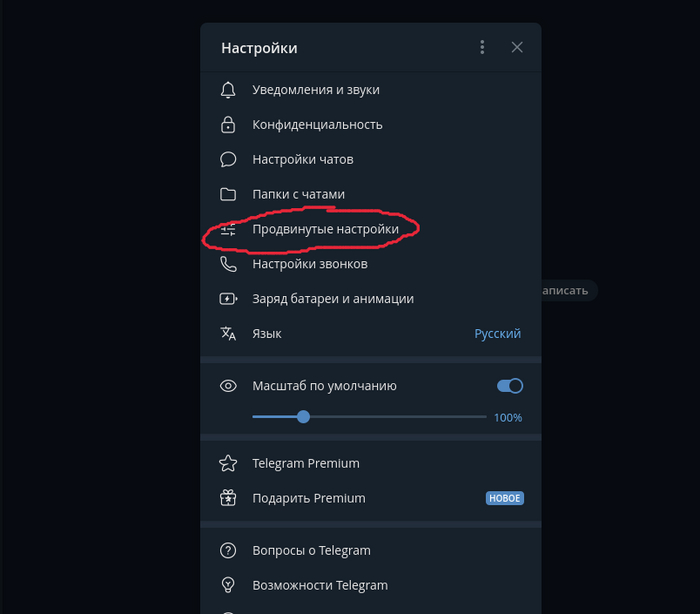Open Настройки звонков menu entry
Image resolution: width=700 pixels, height=614 pixels.
[310, 265]
